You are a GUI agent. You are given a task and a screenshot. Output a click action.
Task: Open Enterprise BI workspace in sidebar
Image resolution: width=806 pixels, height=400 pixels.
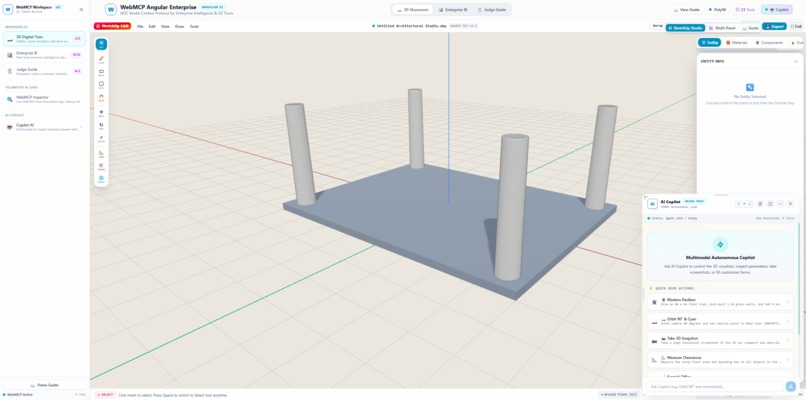pos(44,54)
